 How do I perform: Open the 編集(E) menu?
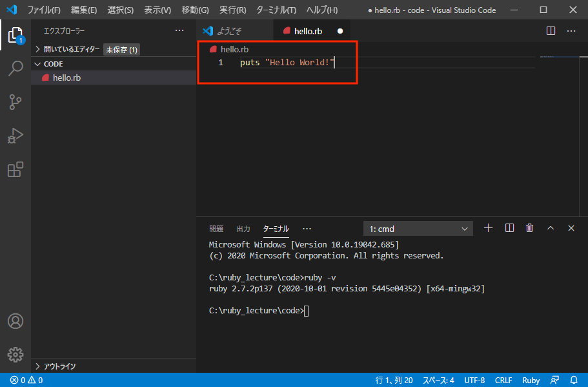point(84,10)
